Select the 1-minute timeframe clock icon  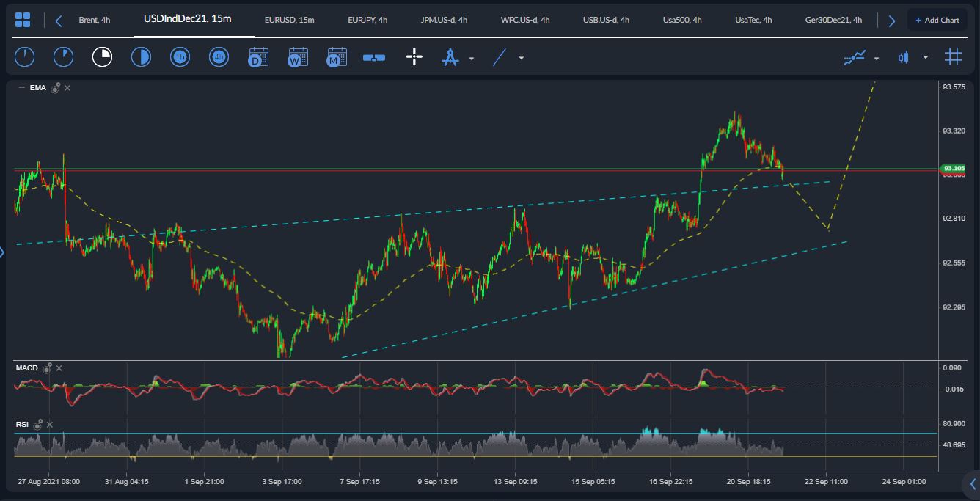[25, 57]
